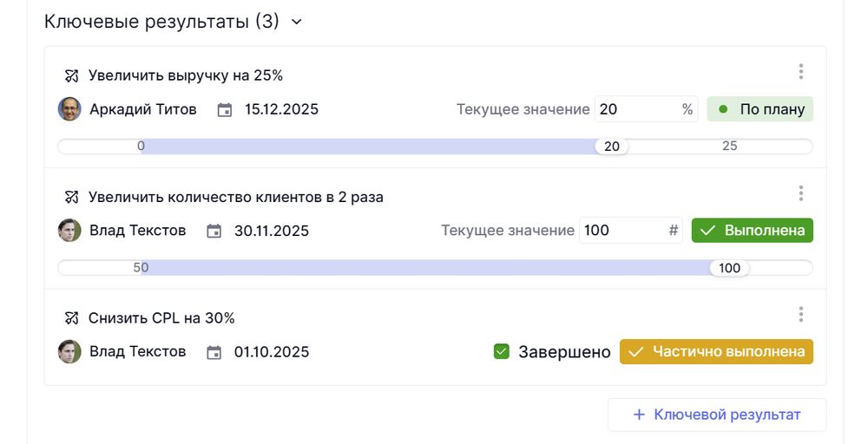Viewport: 868px width, 444px height.
Task: Open the three-dot menu for the clients key result
Action: click(800, 193)
